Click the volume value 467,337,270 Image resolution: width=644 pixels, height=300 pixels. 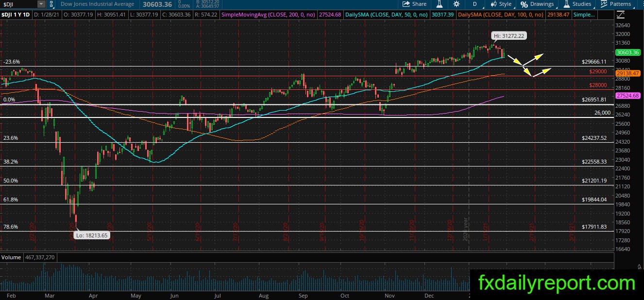39,257
